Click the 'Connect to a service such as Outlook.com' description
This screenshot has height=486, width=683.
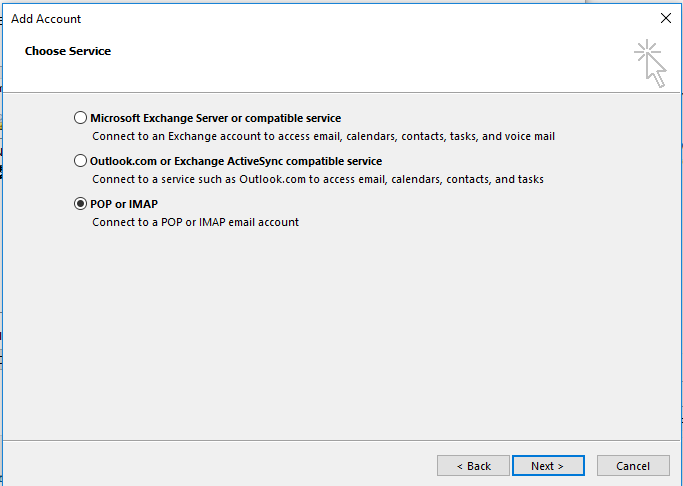click(318, 179)
